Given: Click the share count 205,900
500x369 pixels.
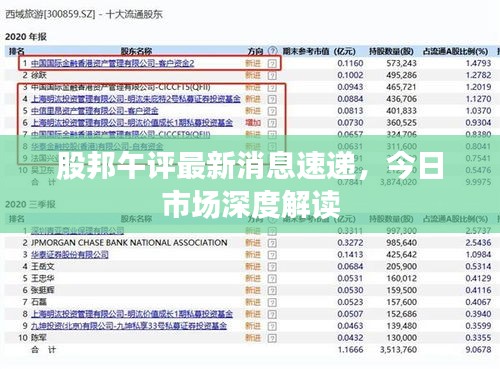Looking at the screenshot, I should [x=402, y=267].
